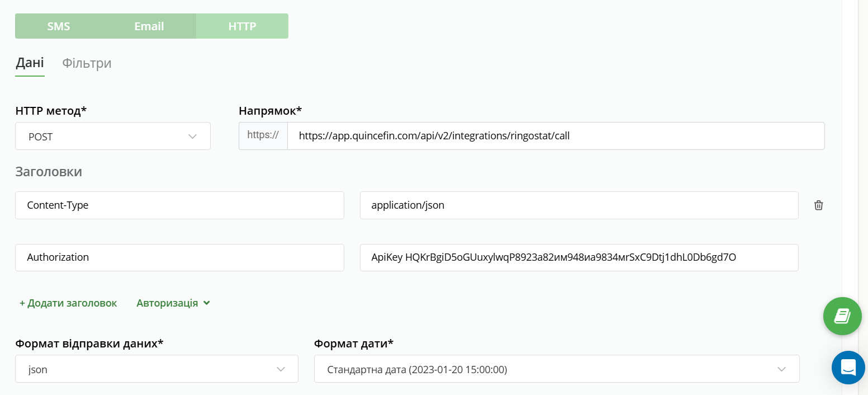Click the chevron arrow beside Авторизація

(x=207, y=303)
